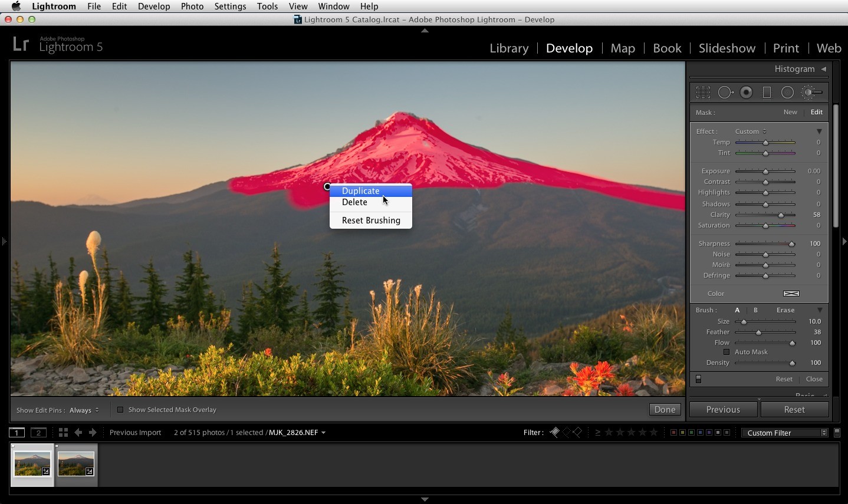Switch to the Library module
Screen dimensions: 848x504
509,48
